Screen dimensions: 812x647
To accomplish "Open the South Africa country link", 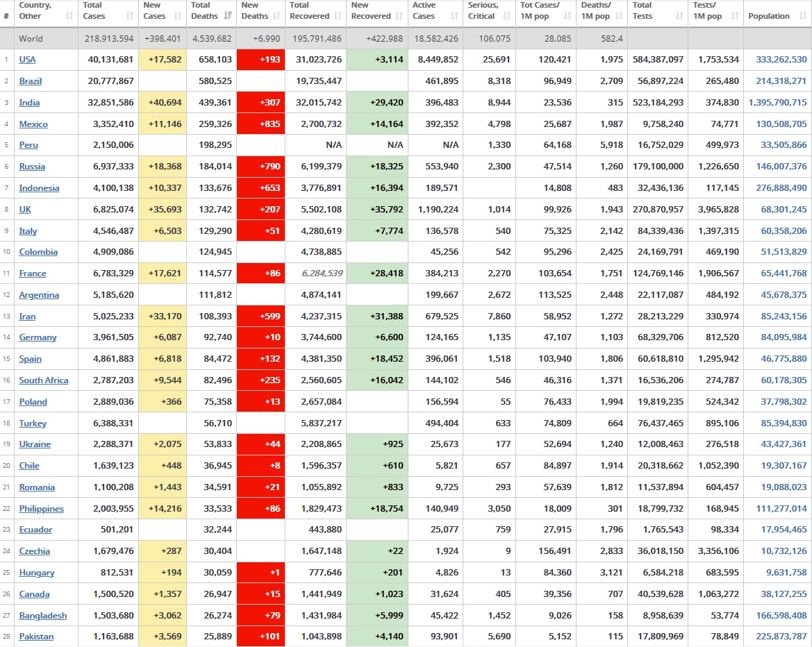I will pos(44,380).
